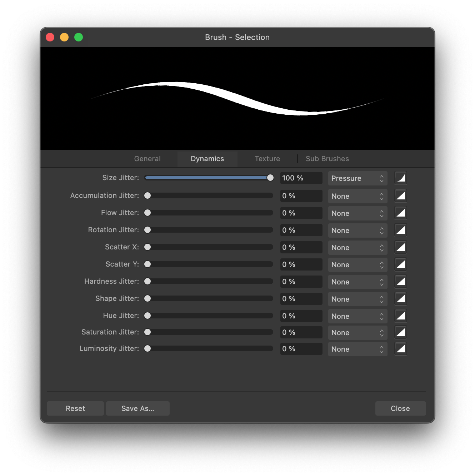This screenshot has width=475, height=476.
Task: Select the Dynamics tab
Action: (x=207, y=159)
